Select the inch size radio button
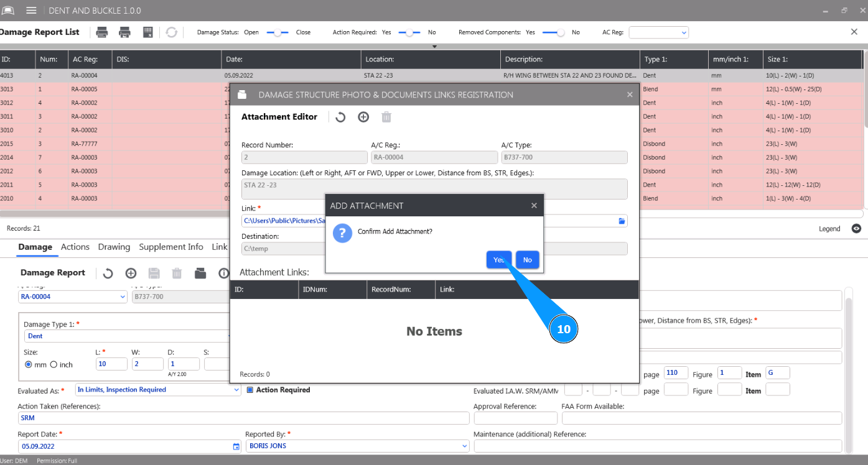This screenshot has height=465, width=868. click(x=54, y=365)
